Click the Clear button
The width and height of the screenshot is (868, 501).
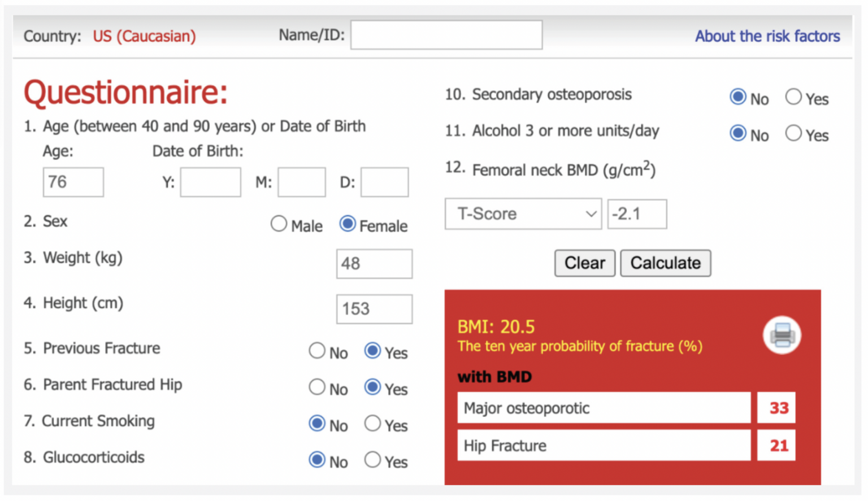(x=584, y=263)
